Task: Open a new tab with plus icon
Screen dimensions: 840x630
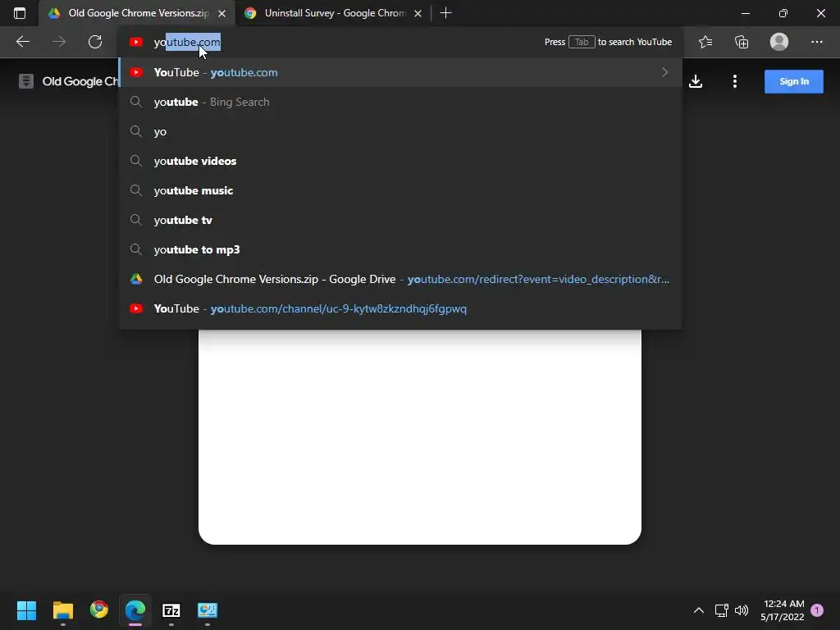Action: click(x=445, y=13)
